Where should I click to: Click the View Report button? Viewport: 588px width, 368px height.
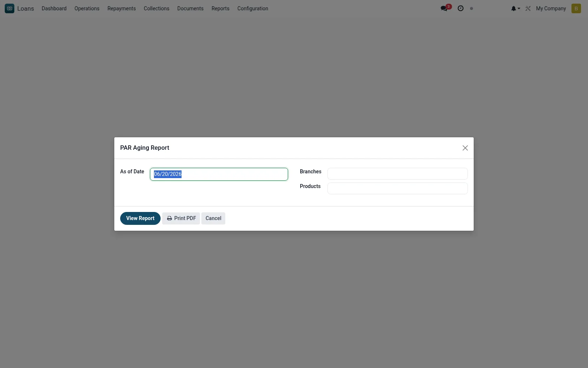coord(140,218)
